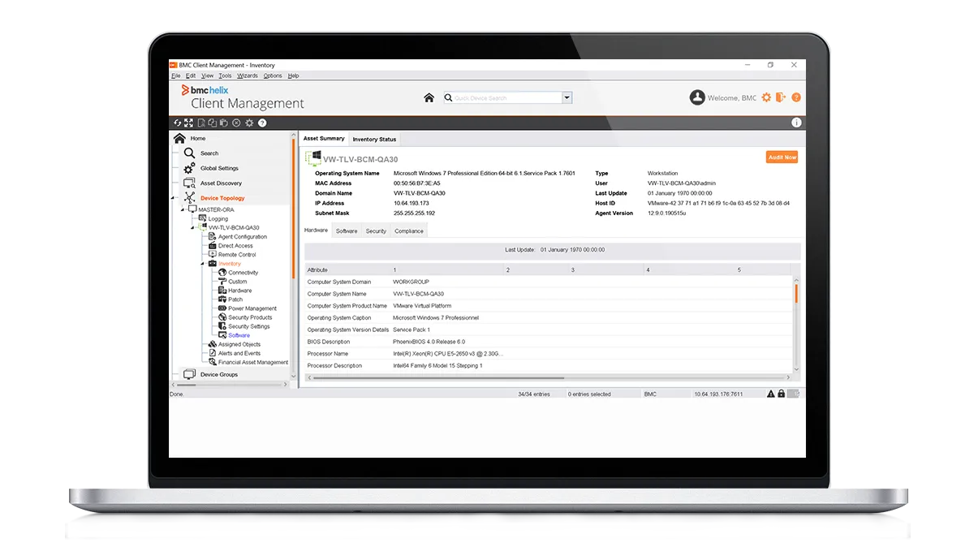Image resolution: width=974 pixels, height=560 pixels.
Task: Open the Tools menu
Action: click(x=225, y=75)
